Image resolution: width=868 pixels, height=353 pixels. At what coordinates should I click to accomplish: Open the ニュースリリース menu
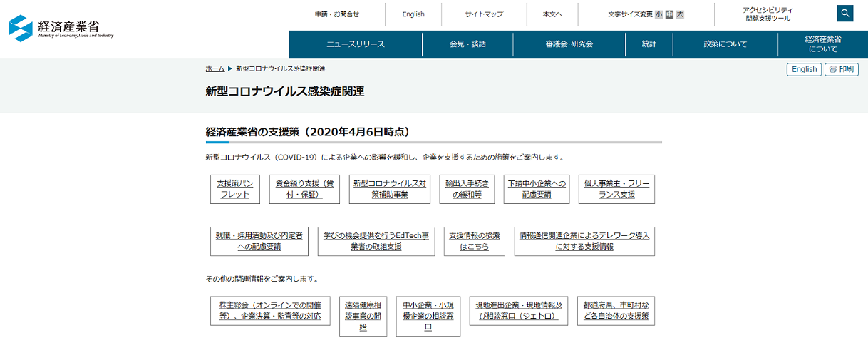point(355,44)
